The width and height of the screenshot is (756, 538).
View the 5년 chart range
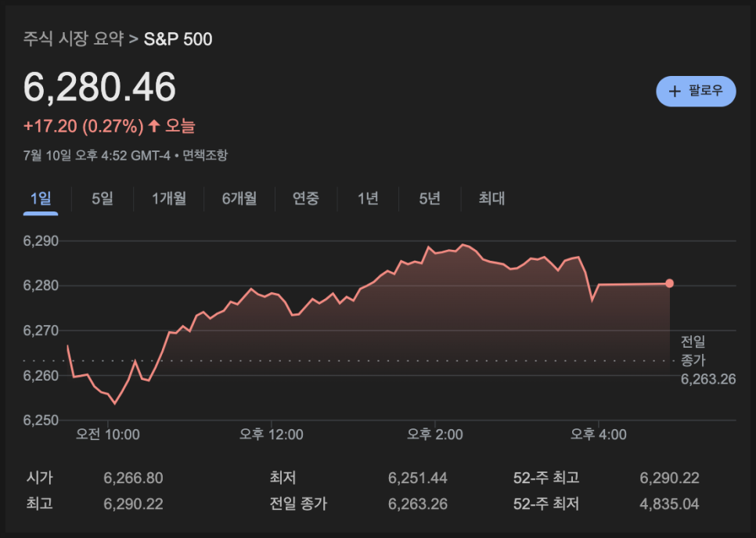pyautogui.click(x=430, y=198)
